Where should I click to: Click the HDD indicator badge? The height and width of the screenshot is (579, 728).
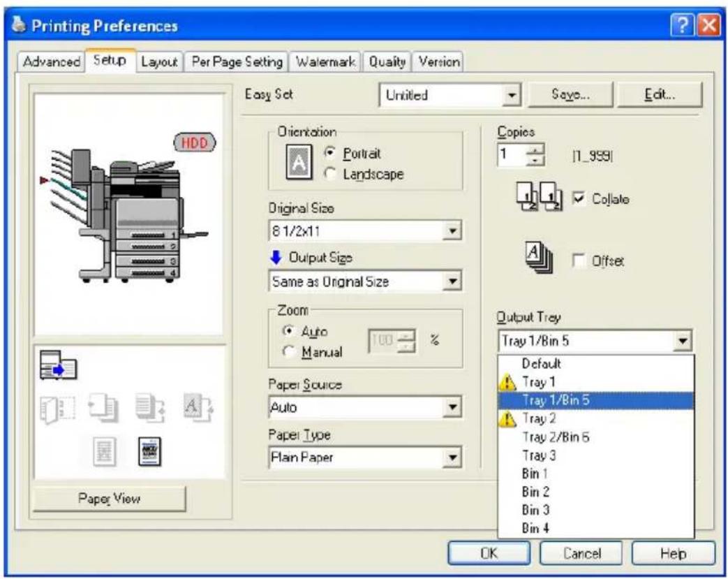pos(195,142)
